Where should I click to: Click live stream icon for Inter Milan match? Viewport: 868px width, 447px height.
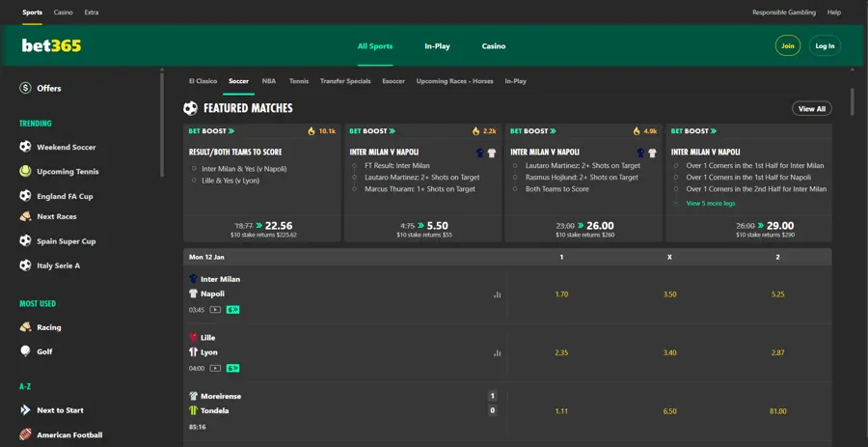click(215, 310)
